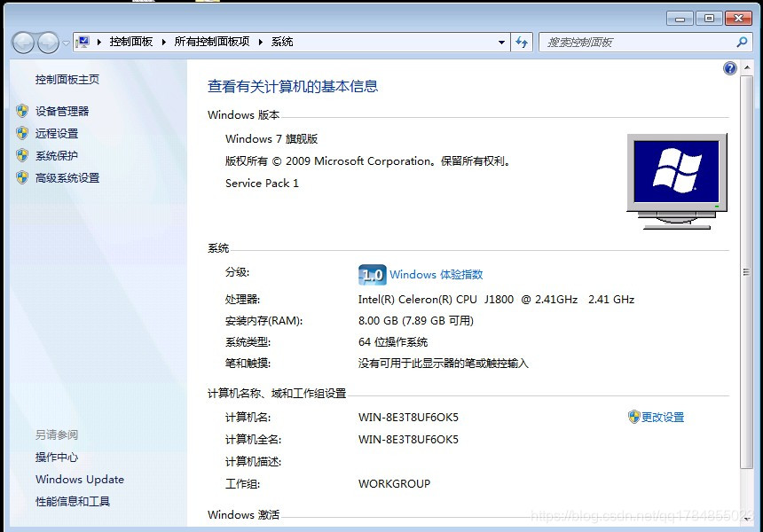Open recent pages dropdown beside navigation arrows
763x532 pixels.
coord(66,43)
